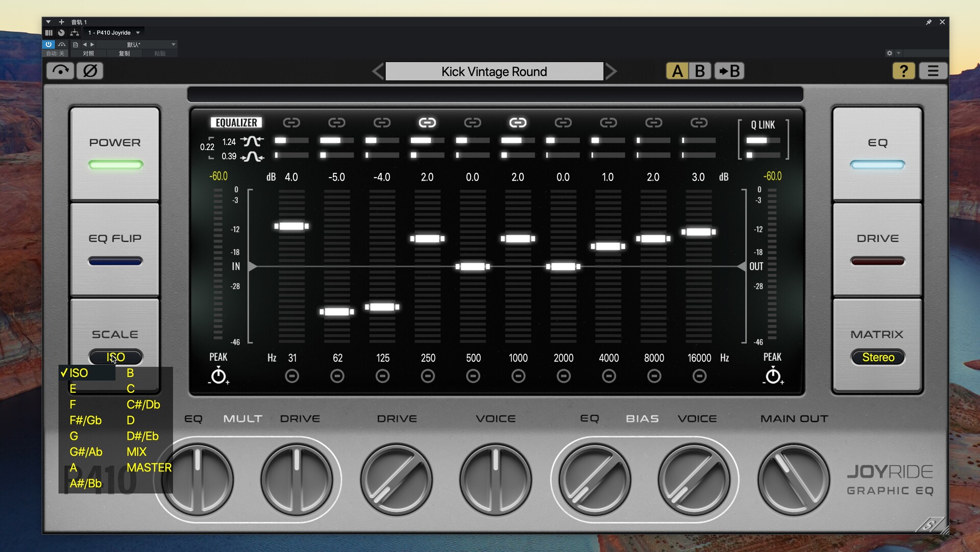Viewport: 980px width, 552px height.
Task: Reset the 1000 Hz band minus icon
Action: tap(518, 377)
